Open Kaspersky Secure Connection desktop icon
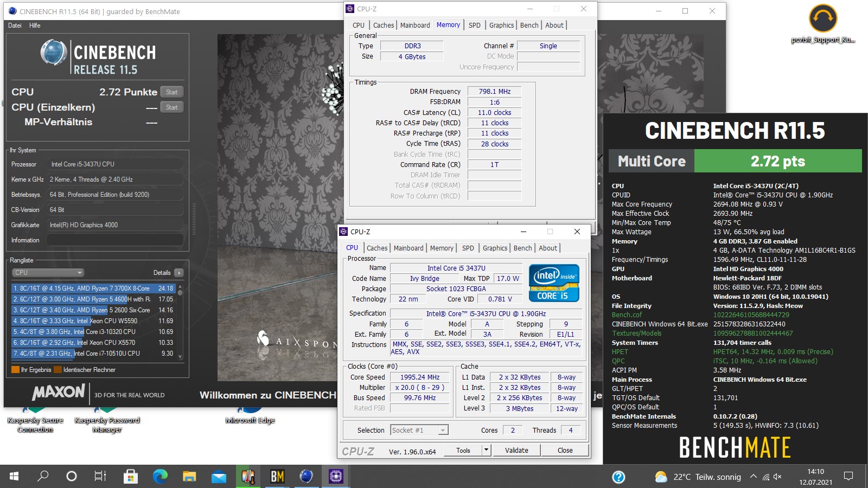 35,421
